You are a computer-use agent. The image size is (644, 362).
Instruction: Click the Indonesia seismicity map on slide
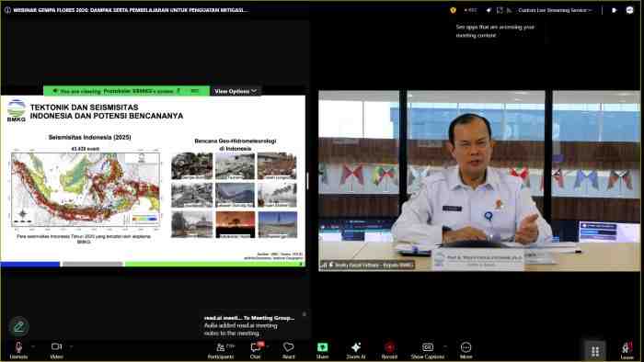point(86,189)
